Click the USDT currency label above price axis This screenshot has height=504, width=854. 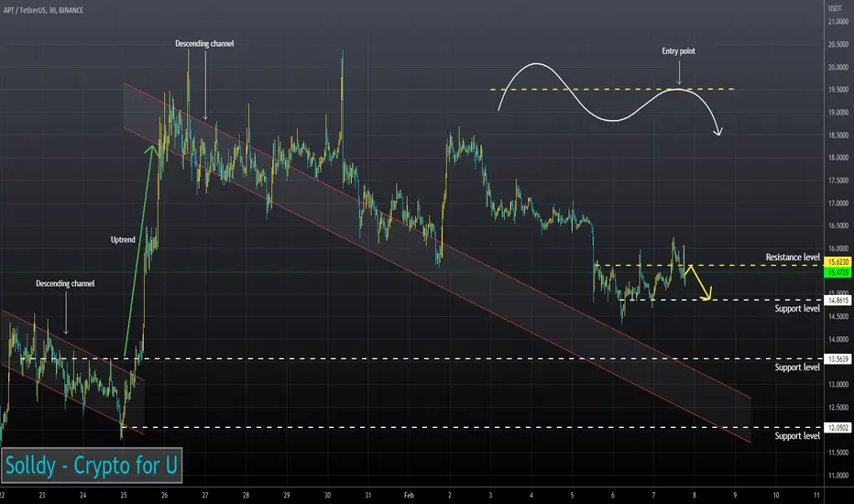click(835, 8)
